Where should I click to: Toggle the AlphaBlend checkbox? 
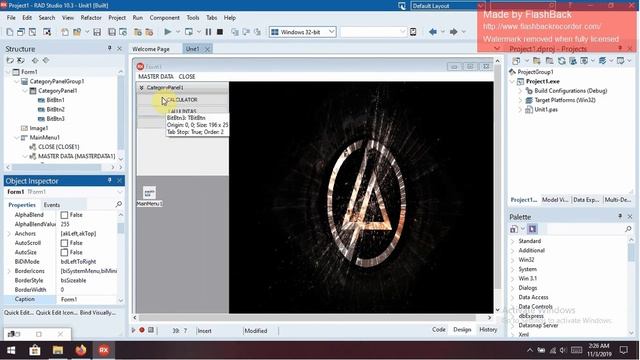(64, 215)
